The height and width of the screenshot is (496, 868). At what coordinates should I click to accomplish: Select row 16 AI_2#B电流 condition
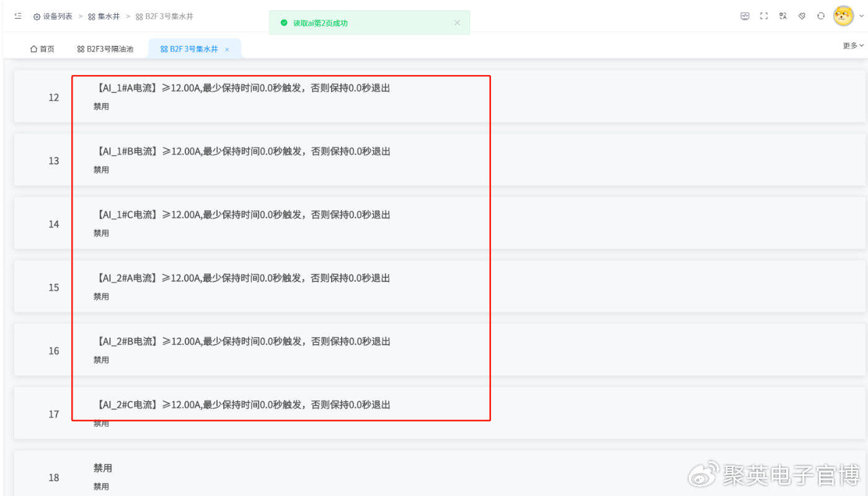pyautogui.click(x=242, y=341)
